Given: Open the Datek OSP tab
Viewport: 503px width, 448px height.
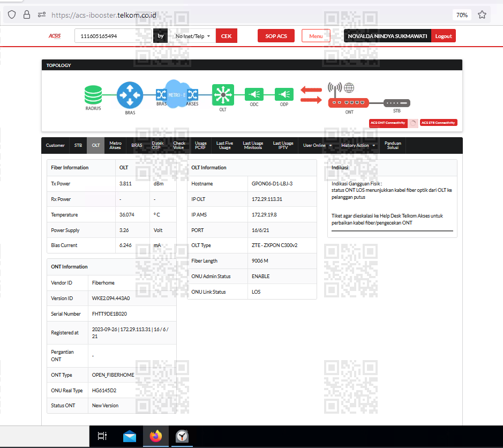Looking at the screenshot, I should click(157, 145).
